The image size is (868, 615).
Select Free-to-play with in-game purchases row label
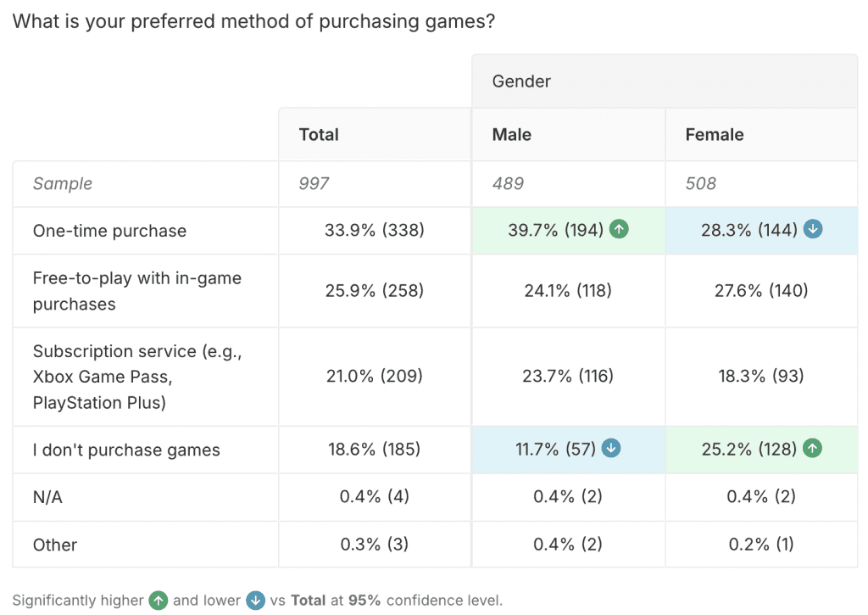point(137,291)
